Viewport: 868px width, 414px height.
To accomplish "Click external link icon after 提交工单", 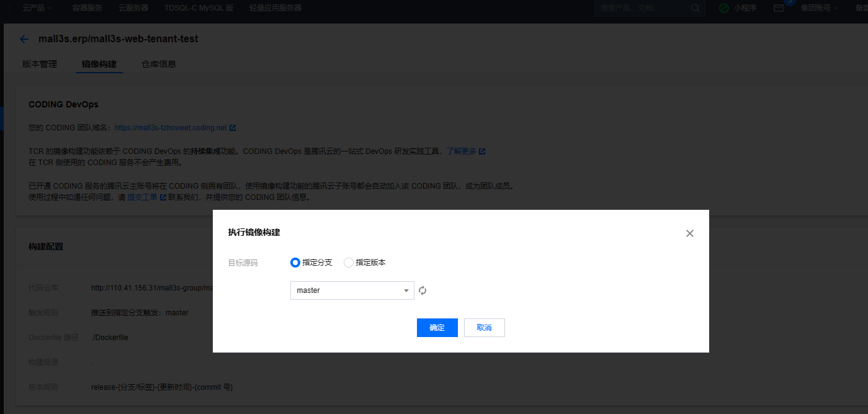I will coord(163,197).
